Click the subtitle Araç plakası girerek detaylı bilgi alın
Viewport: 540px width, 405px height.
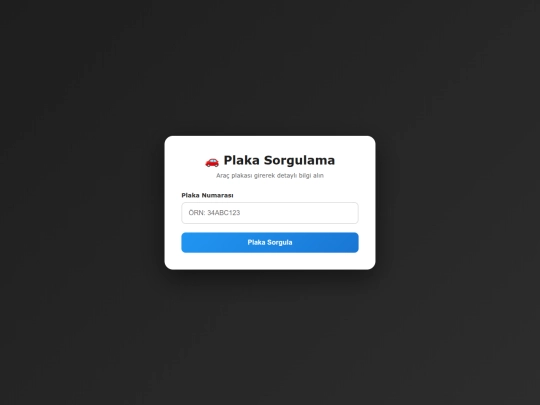tap(270, 176)
